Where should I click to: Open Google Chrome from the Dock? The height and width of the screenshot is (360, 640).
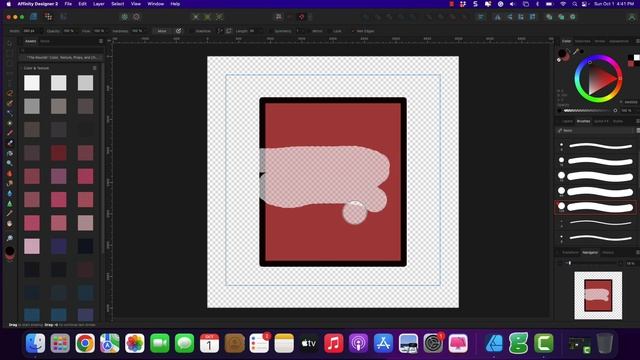click(x=85, y=343)
